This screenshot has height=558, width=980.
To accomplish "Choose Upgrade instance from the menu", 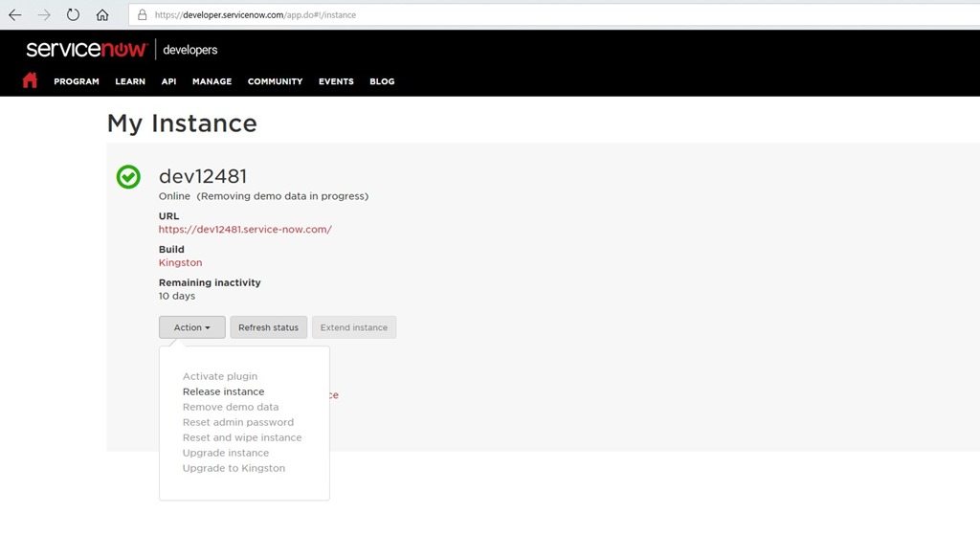I will [226, 453].
